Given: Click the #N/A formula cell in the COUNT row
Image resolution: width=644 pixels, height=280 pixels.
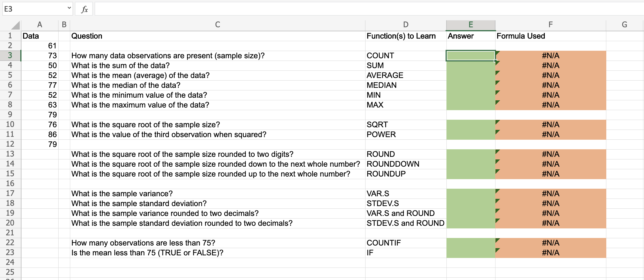Looking at the screenshot, I should tap(551, 56).
